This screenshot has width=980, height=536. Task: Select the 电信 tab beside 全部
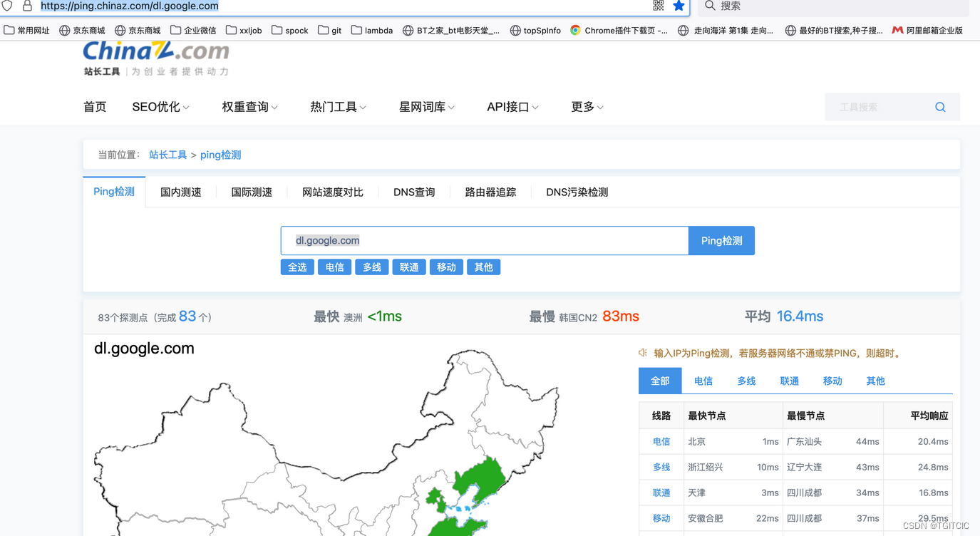(x=703, y=381)
